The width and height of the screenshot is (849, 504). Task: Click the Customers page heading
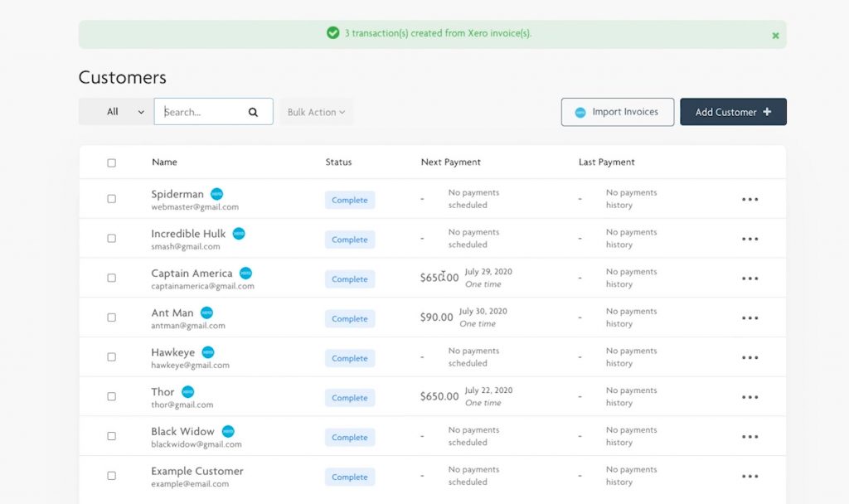pos(123,77)
